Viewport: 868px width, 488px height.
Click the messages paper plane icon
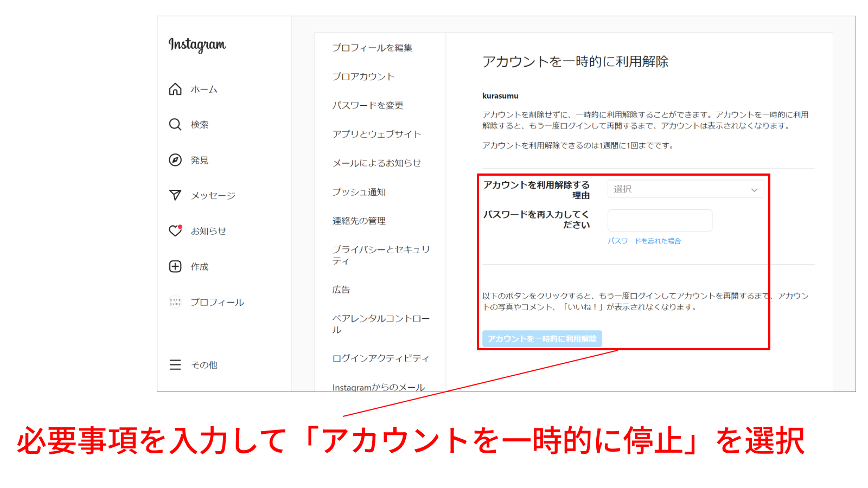point(175,195)
